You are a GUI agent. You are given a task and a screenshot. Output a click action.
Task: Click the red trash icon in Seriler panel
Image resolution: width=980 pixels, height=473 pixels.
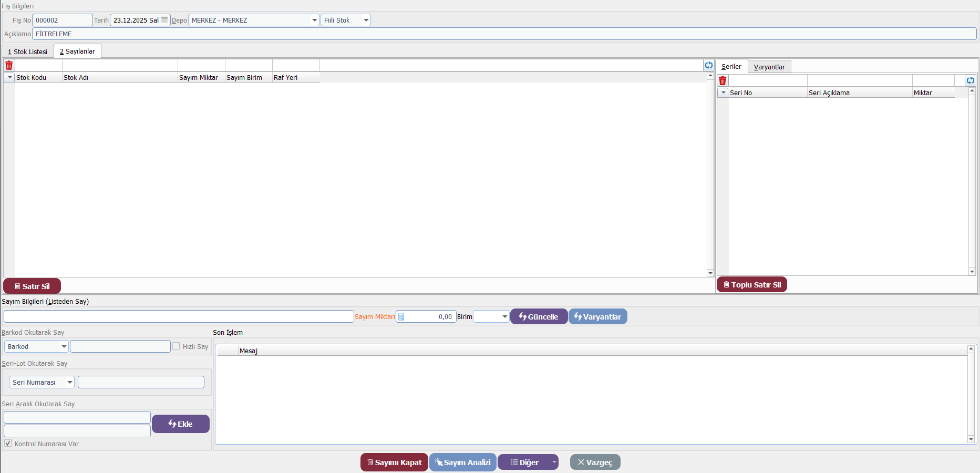point(723,80)
